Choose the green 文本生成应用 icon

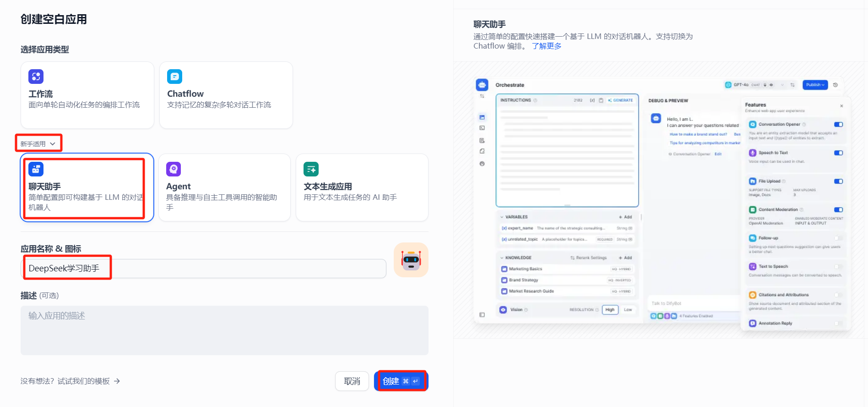tap(311, 169)
